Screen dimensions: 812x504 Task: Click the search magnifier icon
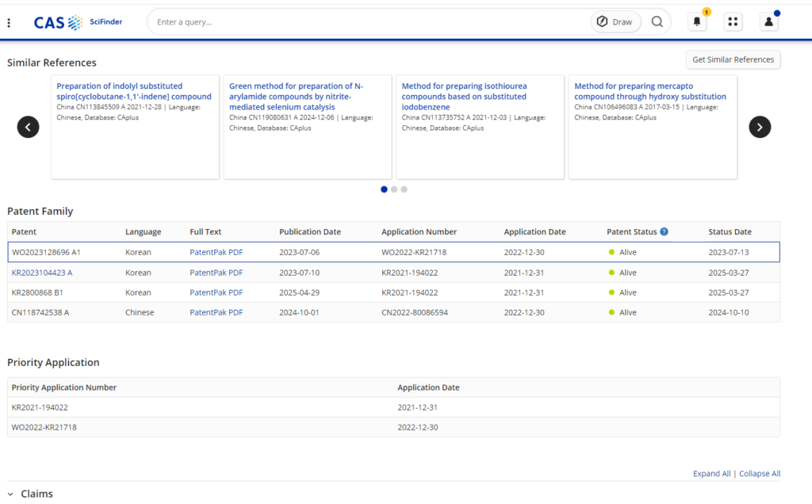pos(657,22)
